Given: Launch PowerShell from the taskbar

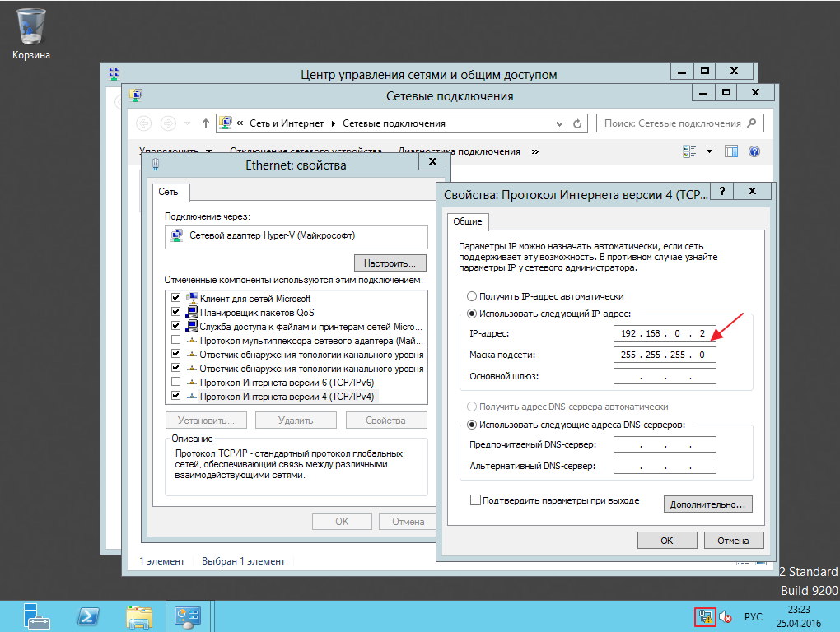Looking at the screenshot, I should (x=88, y=616).
